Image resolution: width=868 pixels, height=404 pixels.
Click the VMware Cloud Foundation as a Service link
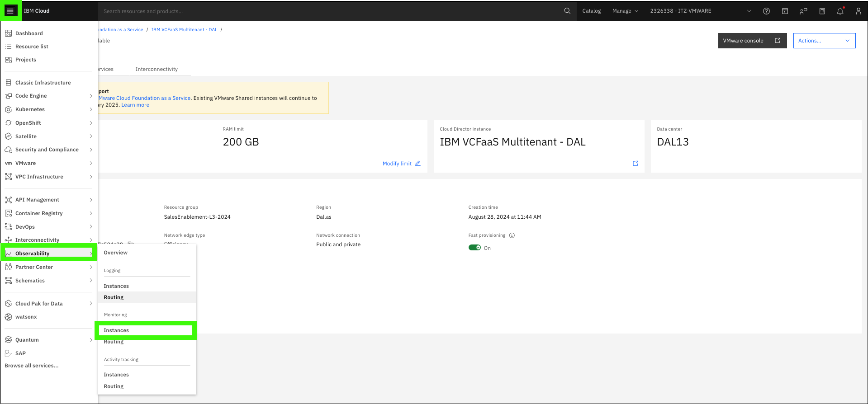144,98
